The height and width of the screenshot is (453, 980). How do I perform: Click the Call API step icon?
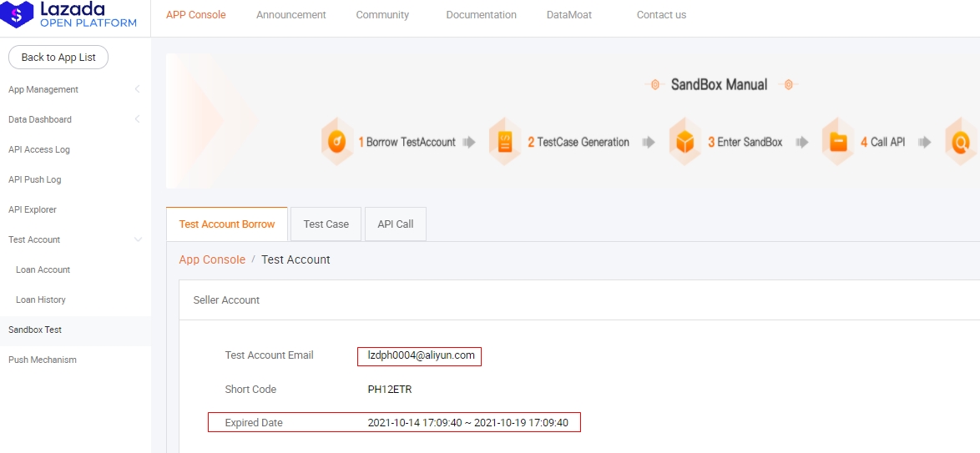839,142
